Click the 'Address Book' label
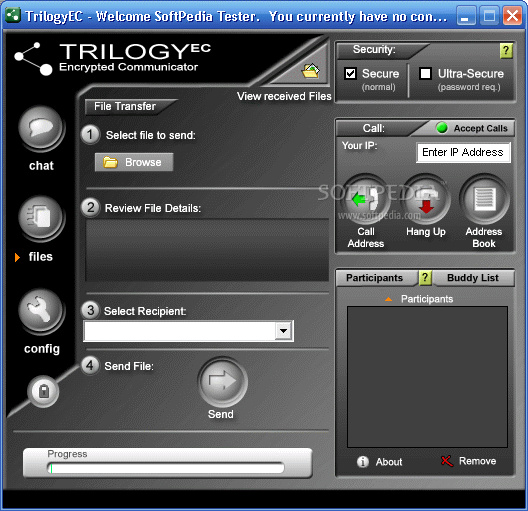The image size is (528, 511). click(x=484, y=237)
